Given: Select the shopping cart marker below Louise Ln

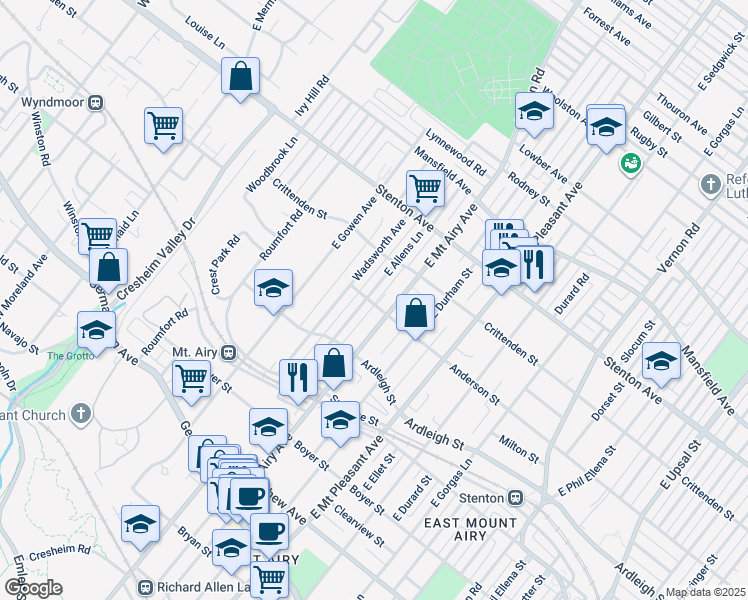Looking at the screenshot, I should click(164, 126).
